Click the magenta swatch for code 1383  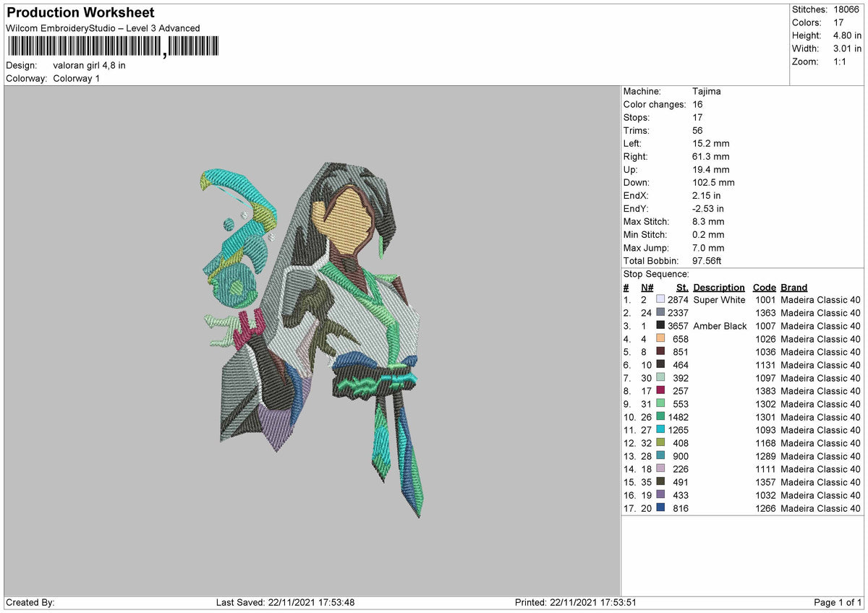coord(660,391)
